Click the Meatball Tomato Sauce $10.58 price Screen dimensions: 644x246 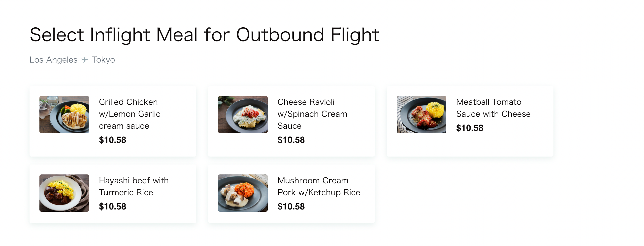coord(470,128)
